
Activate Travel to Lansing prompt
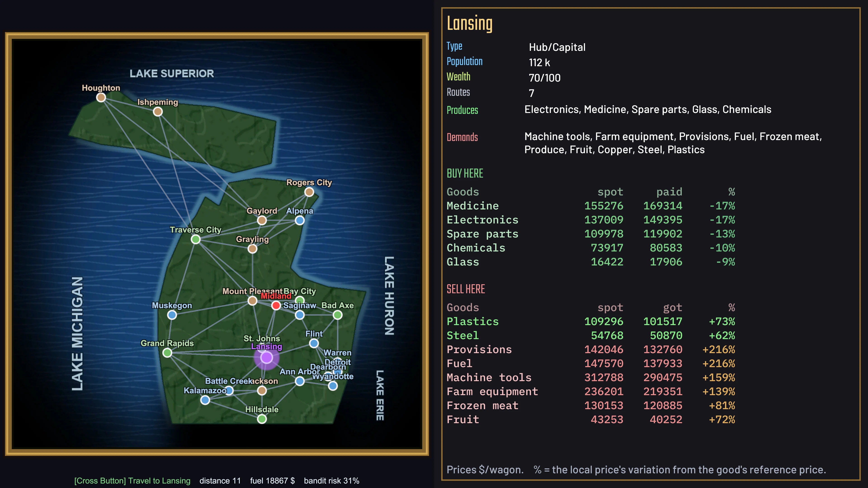coord(132,481)
